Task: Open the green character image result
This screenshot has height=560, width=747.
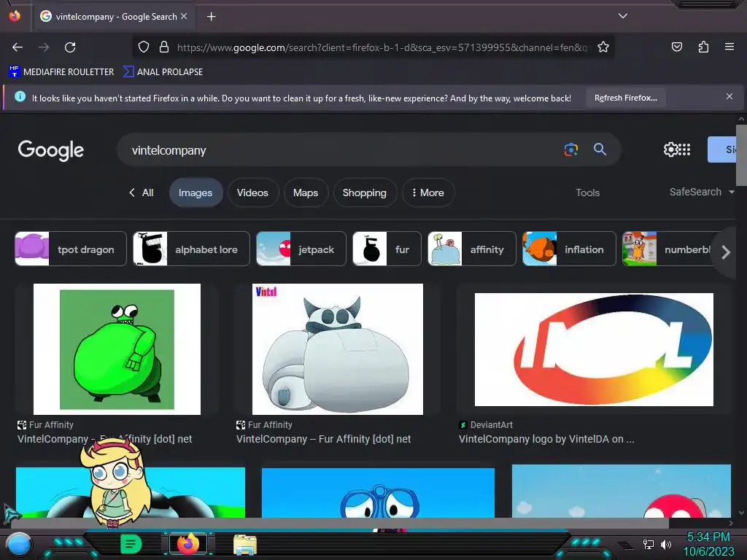Action: [117, 349]
